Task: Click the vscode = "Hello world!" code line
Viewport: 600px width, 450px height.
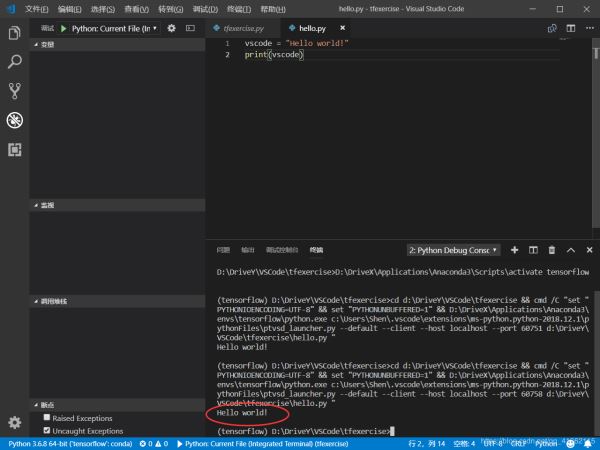Action: click(297, 43)
